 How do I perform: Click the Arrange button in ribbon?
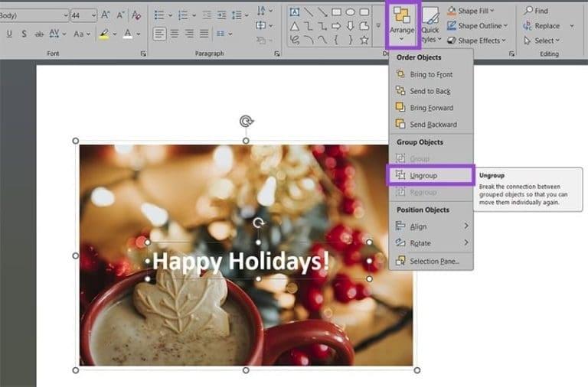[x=402, y=24]
